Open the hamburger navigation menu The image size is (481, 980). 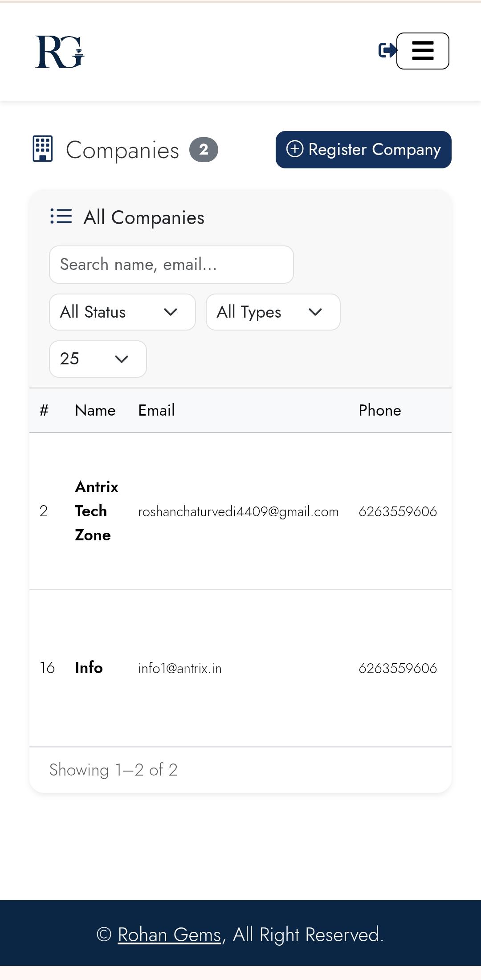pyautogui.click(x=423, y=51)
